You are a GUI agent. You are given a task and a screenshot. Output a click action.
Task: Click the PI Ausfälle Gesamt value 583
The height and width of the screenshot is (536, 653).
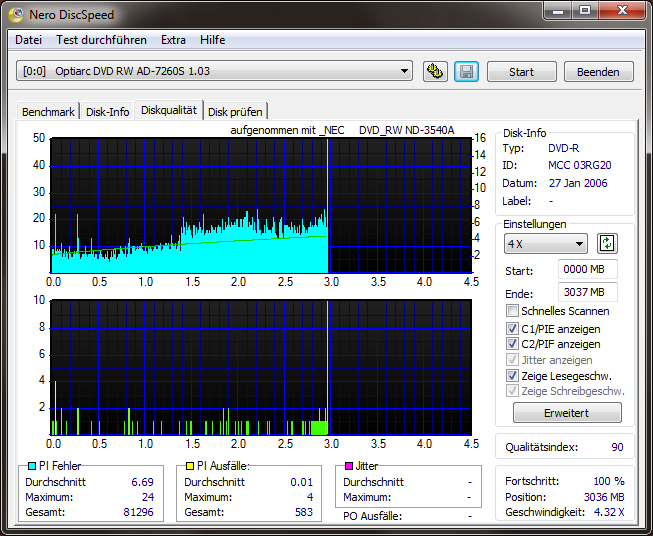pos(304,512)
